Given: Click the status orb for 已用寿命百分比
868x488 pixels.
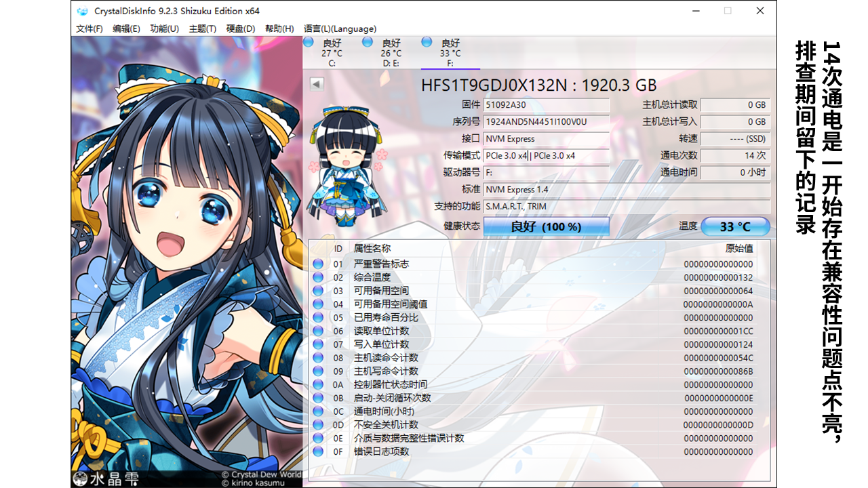Looking at the screenshot, I should coord(318,317).
